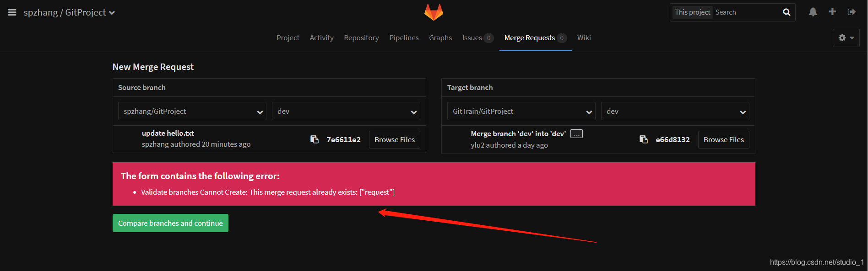Viewport: 868px width, 271px height.
Task: Open the hamburger navigation menu
Action: [12, 12]
